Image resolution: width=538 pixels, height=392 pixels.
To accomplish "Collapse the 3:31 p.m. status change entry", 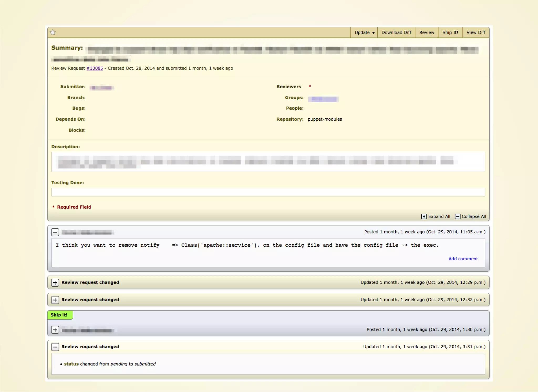I will click(55, 347).
